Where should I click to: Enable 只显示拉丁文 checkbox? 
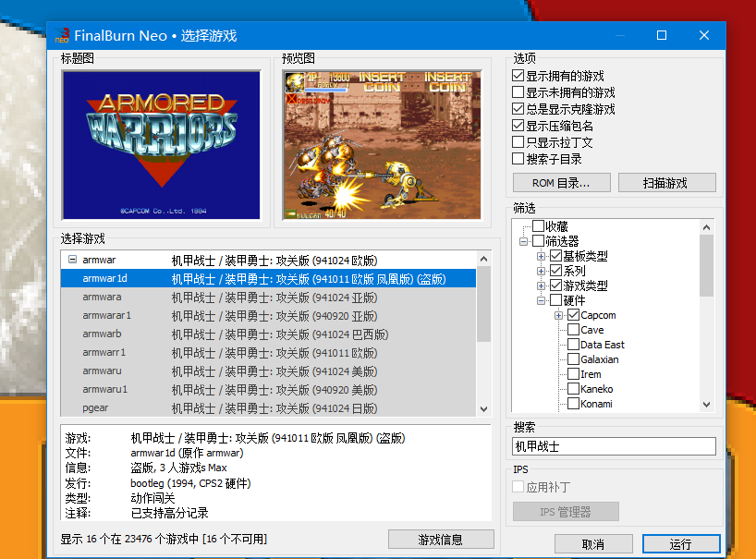coord(518,142)
